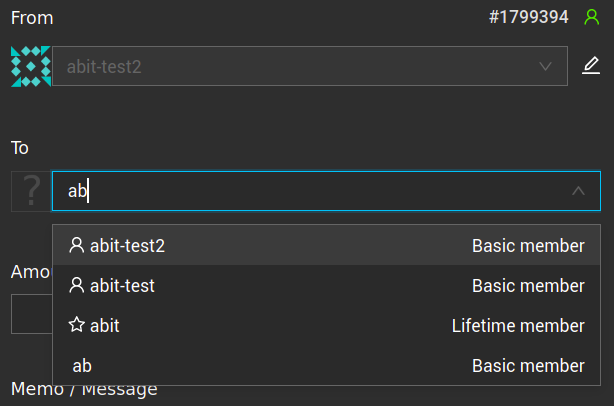The width and height of the screenshot is (614, 406).
Task: Click the person icon beside abit-test2 suggestion
Action: (x=76, y=245)
